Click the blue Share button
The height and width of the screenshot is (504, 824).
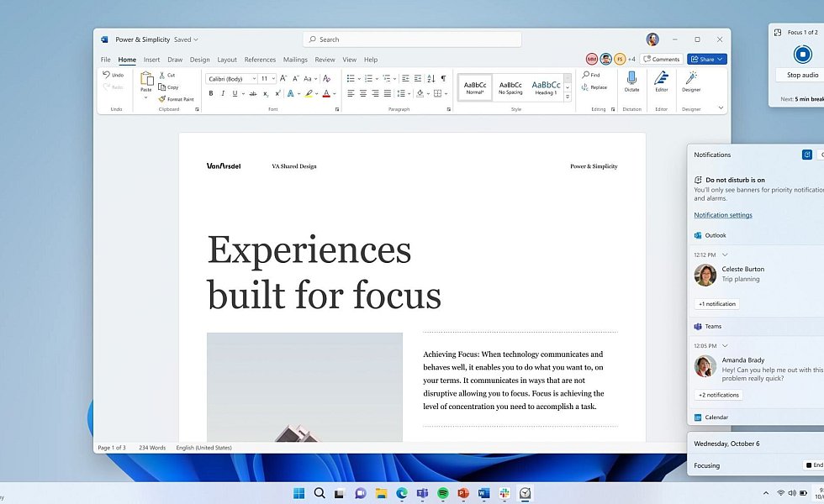[x=706, y=59]
